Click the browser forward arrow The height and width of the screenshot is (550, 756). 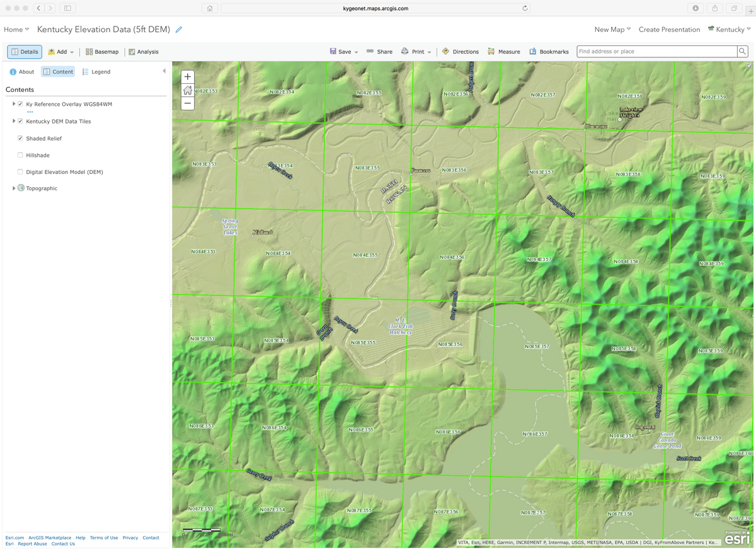50,8
